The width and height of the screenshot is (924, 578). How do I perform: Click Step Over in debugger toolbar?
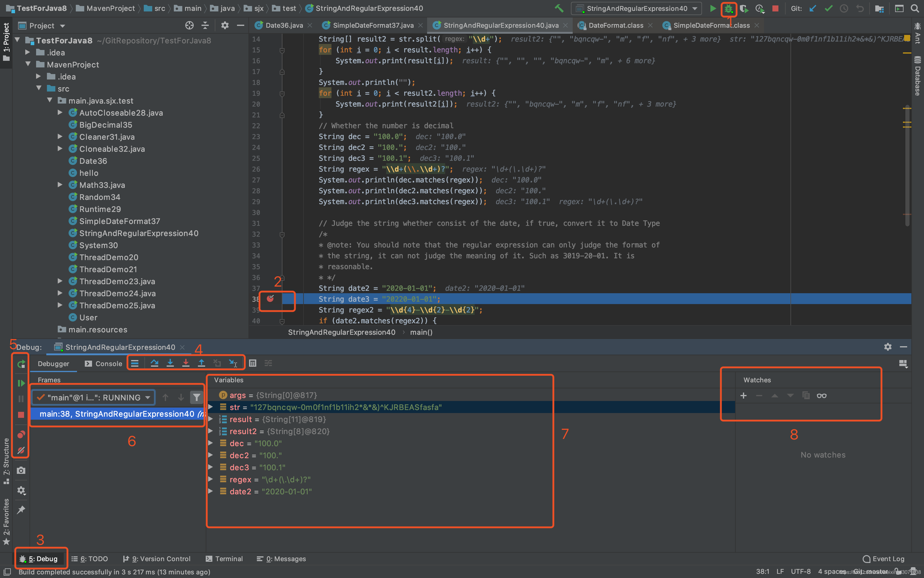pos(154,363)
